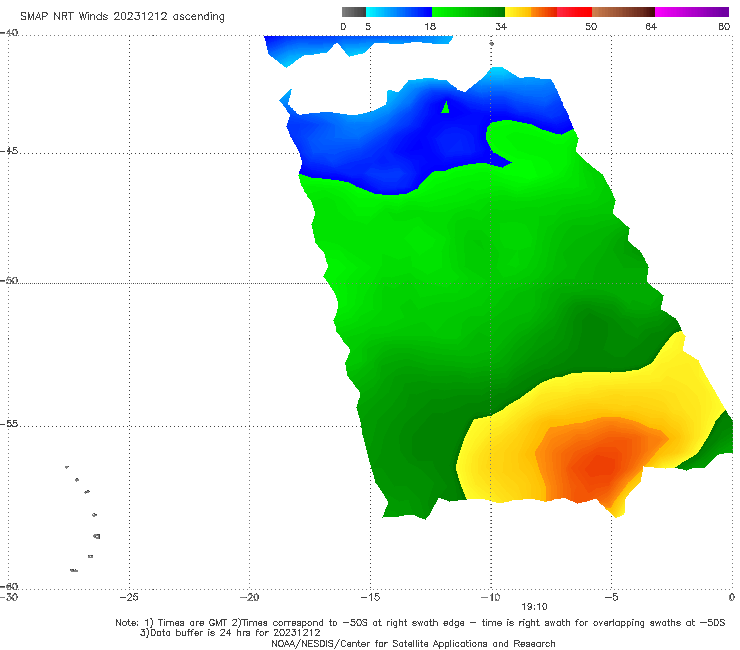740x650 pixels.
Task: Click the dark orange peak wind core
Action: click(x=598, y=467)
